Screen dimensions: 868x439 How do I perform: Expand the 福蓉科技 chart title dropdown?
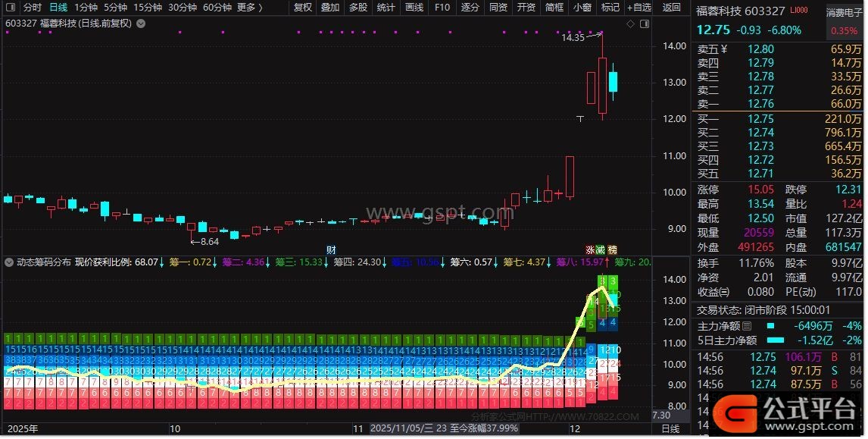[x=139, y=24]
